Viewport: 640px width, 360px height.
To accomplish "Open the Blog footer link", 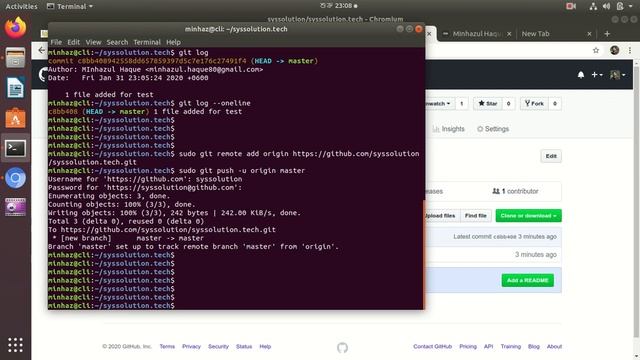I will coord(533,347).
